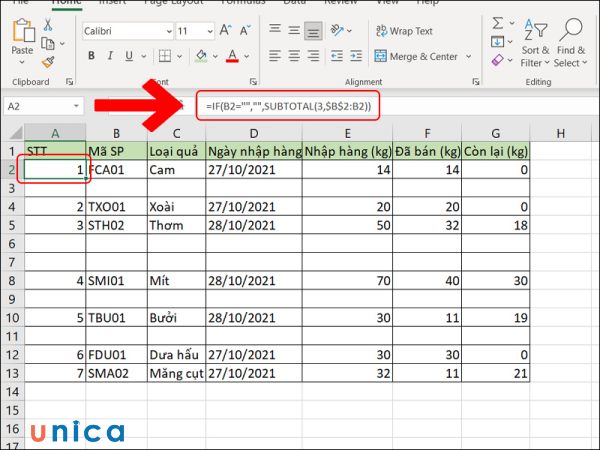600x450 pixels.
Task: Click cell containing Xoài
Action: [176, 207]
